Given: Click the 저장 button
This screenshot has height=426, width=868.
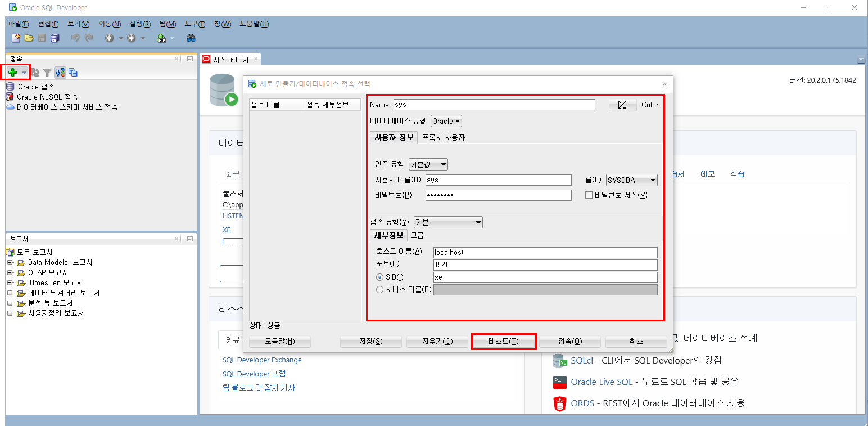Looking at the screenshot, I should pyautogui.click(x=371, y=342).
